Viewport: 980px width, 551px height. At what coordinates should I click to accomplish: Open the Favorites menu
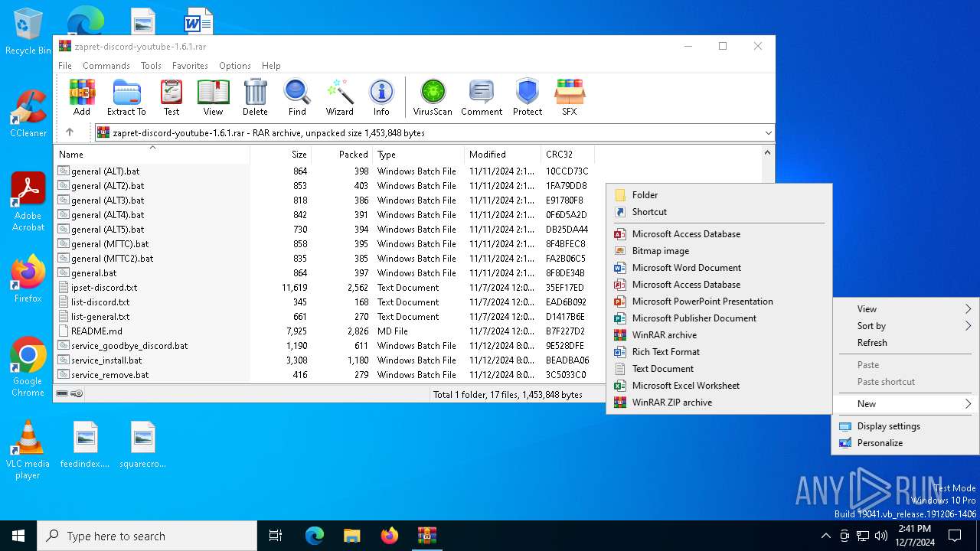(190, 66)
